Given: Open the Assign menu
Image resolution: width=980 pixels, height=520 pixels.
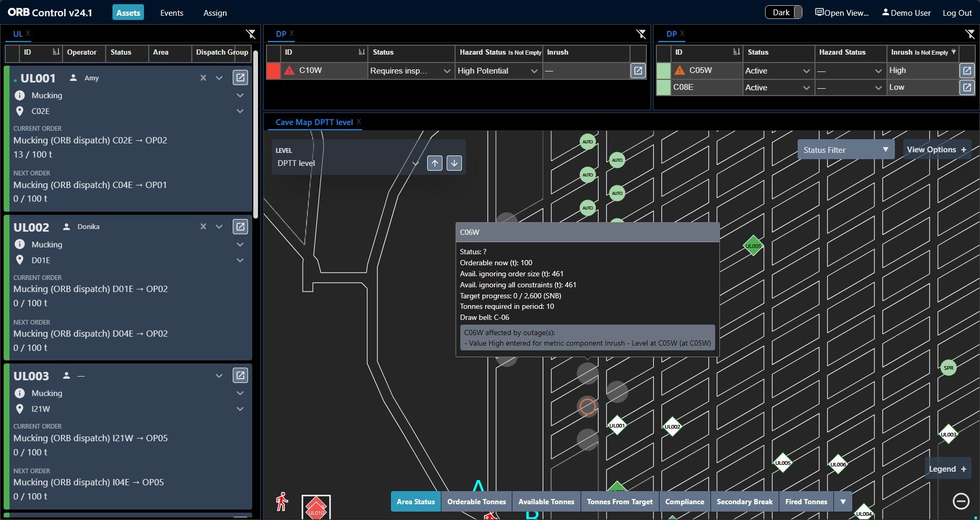Looking at the screenshot, I should [215, 13].
